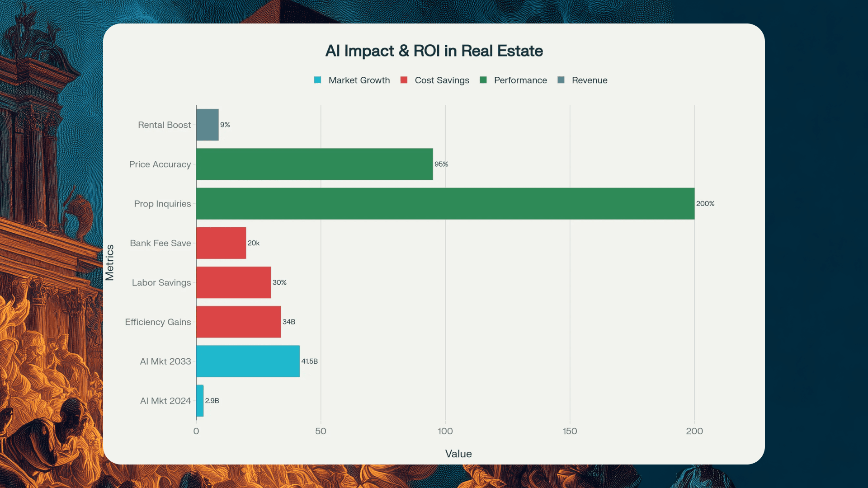Select the Bank Fee Save bar

[221, 243]
